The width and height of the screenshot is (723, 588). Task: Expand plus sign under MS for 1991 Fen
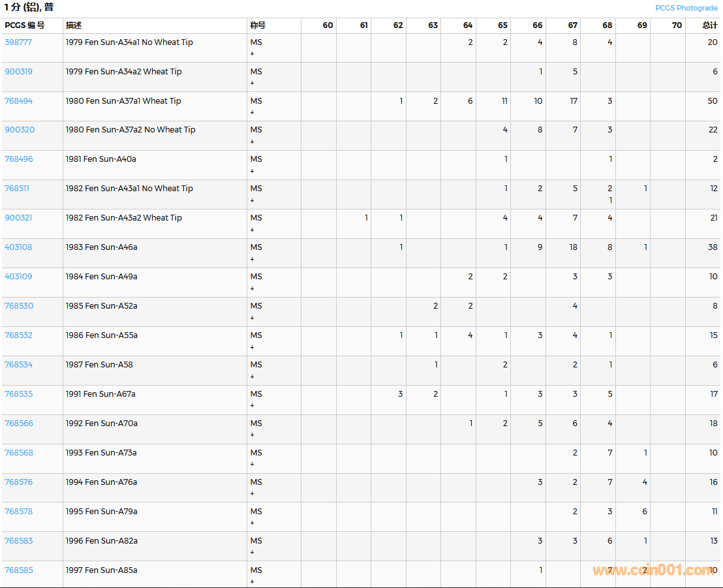tap(253, 405)
